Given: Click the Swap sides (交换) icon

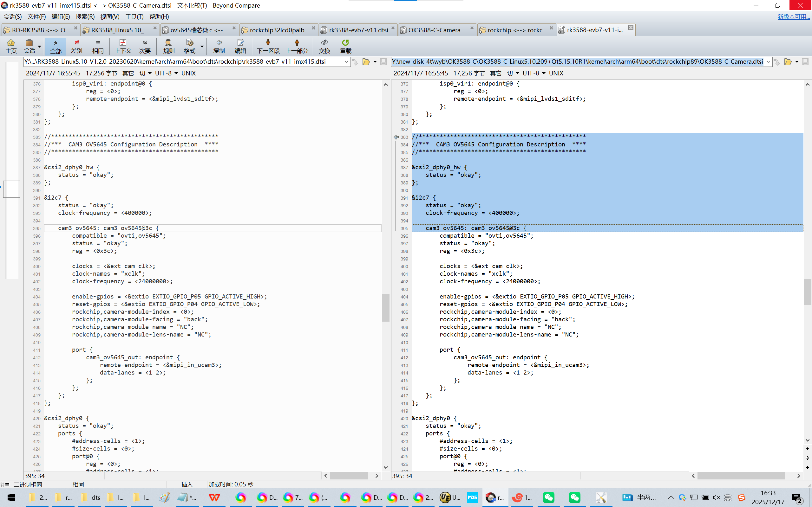Looking at the screenshot, I should click(324, 46).
